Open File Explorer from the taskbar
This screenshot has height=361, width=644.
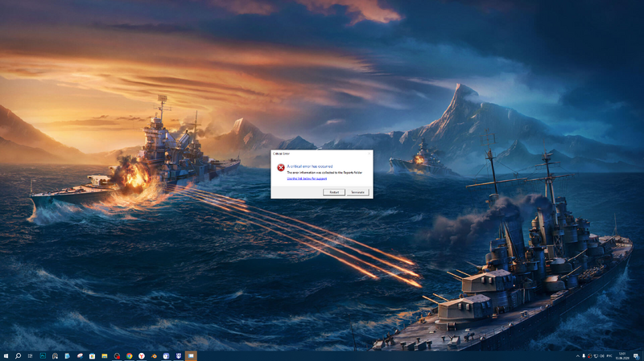tap(105, 356)
